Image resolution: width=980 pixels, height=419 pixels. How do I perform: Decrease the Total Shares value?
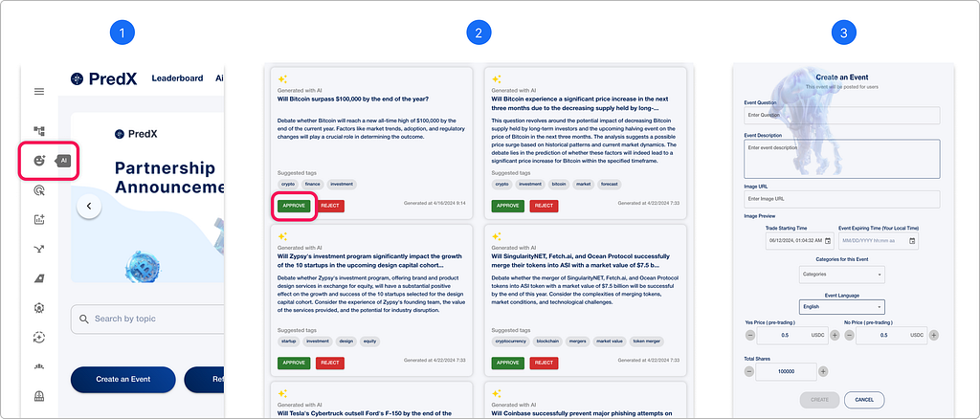(x=748, y=371)
